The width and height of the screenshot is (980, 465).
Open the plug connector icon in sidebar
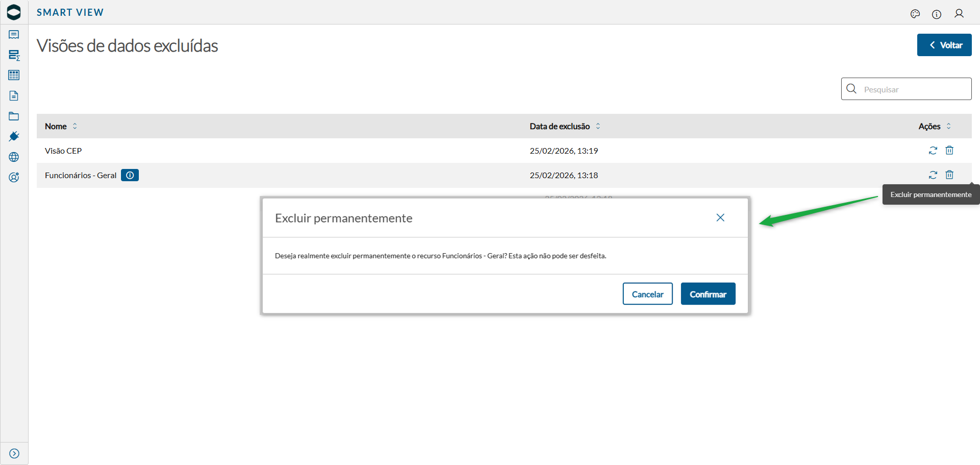click(14, 136)
